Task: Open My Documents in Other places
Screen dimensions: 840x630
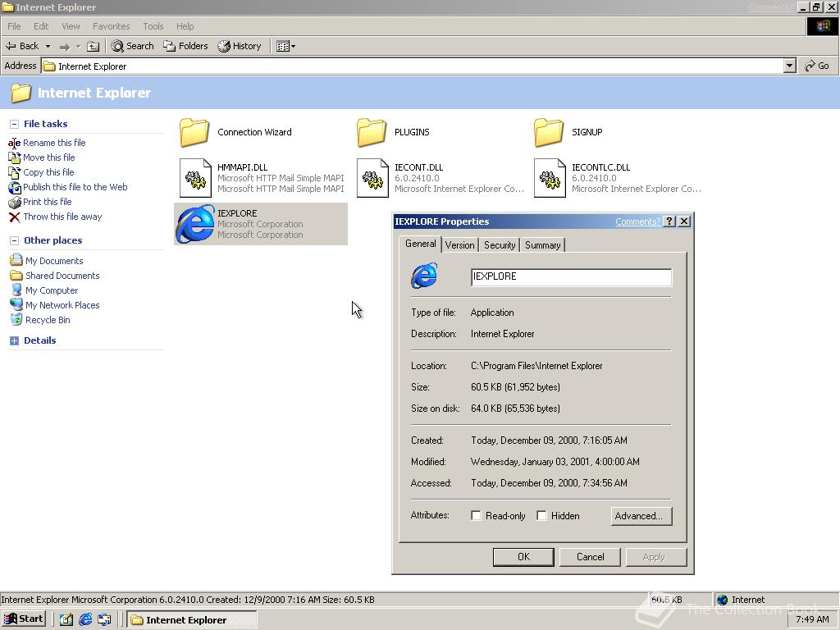Action: pyautogui.click(x=54, y=261)
